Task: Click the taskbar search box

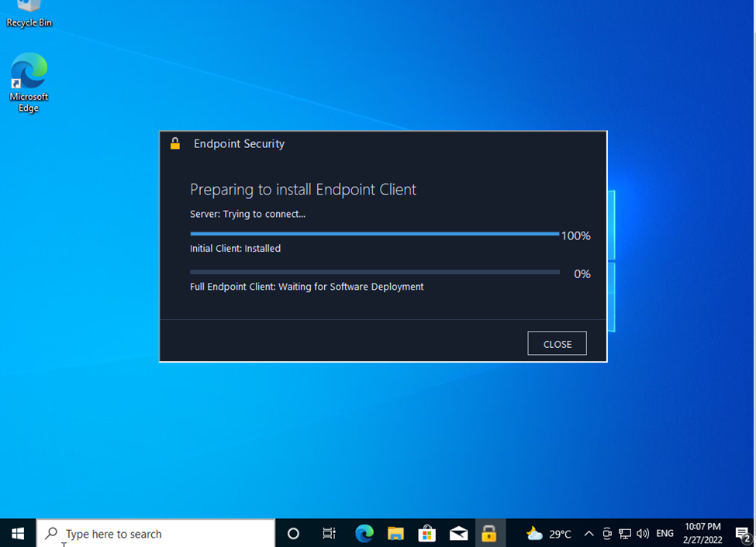Action: point(156,534)
